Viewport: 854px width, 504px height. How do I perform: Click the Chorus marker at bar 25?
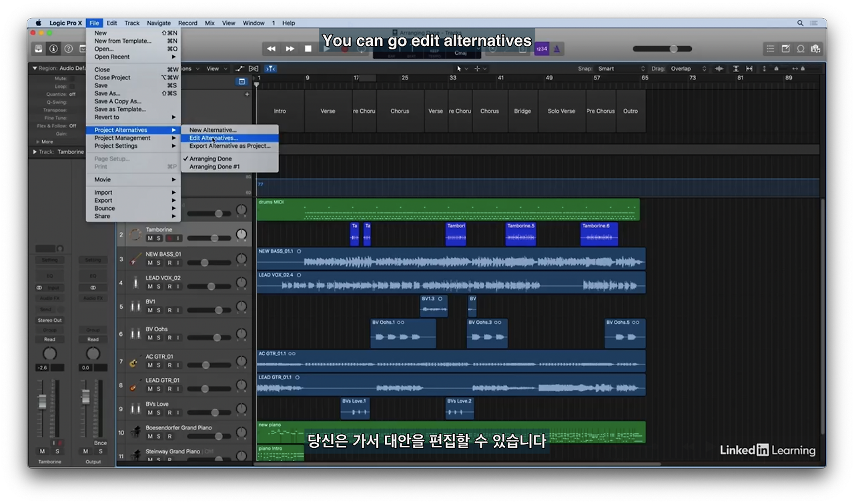[x=400, y=111]
